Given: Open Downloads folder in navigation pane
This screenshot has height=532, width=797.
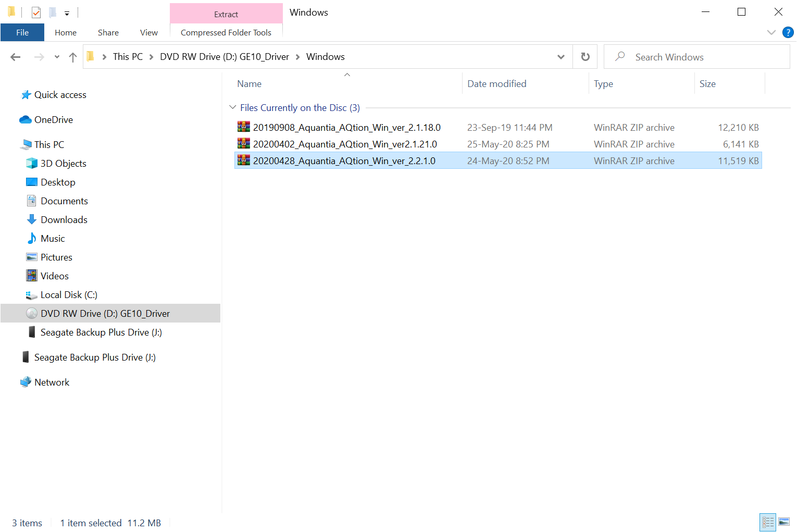Looking at the screenshot, I should coord(64,220).
